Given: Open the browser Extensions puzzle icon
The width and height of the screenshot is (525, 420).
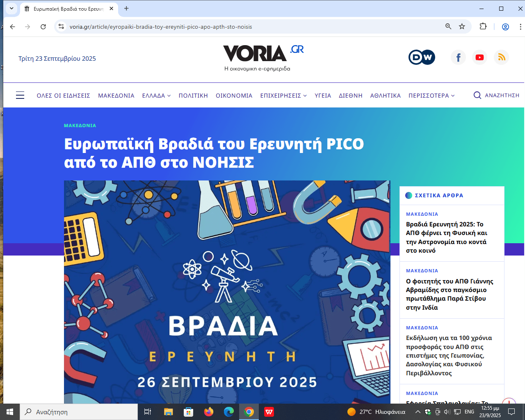Looking at the screenshot, I should [x=483, y=27].
